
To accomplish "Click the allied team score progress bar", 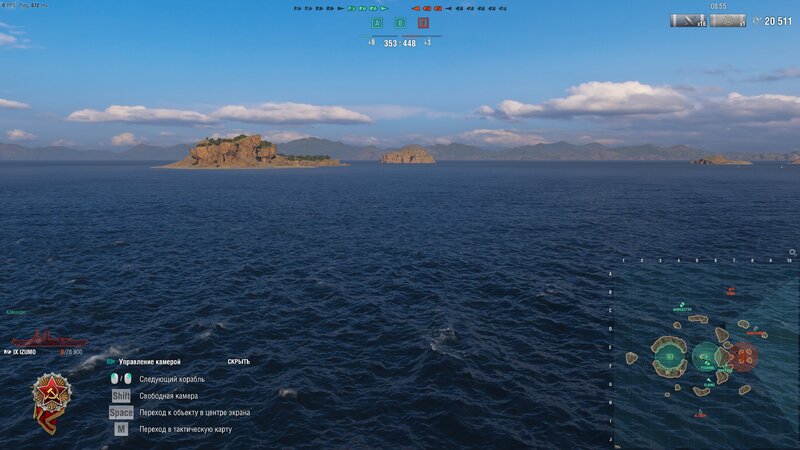I will click(378, 36).
